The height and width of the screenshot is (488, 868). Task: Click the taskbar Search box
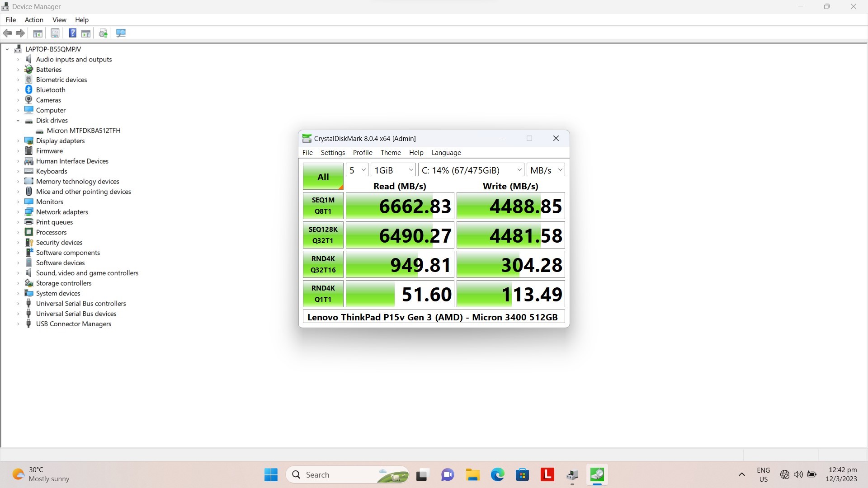tap(348, 474)
